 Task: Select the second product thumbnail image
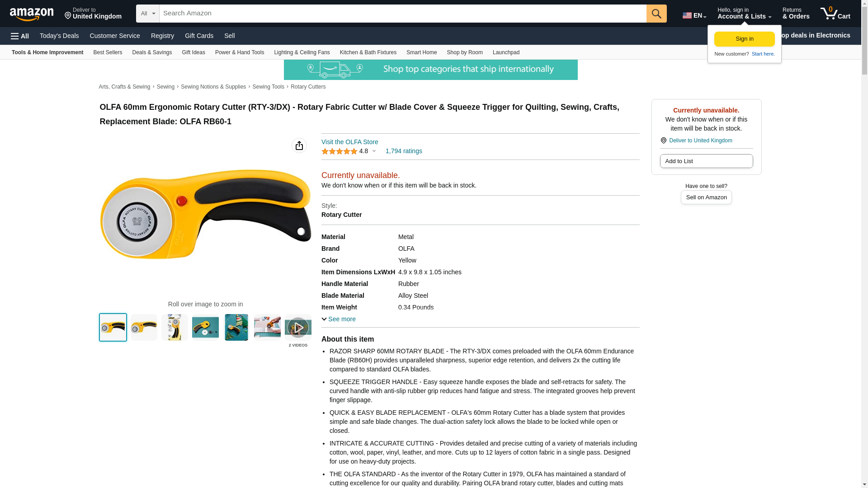(x=144, y=327)
